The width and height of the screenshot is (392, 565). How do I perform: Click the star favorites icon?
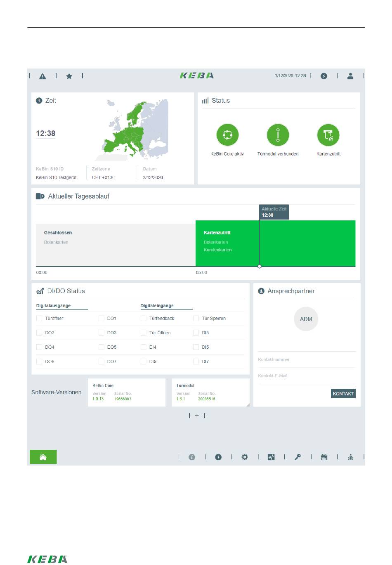pyautogui.click(x=69, y=76)
